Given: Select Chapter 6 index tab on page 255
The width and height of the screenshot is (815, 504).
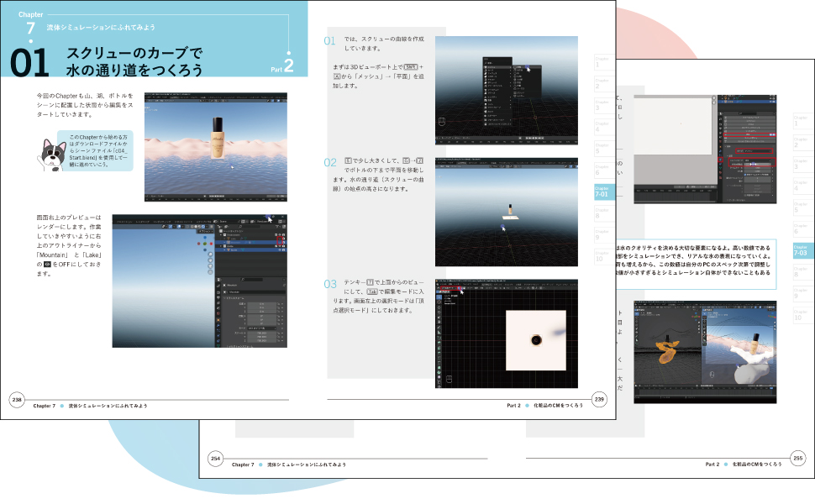Looking at the screenshot, I should click(x=802, y=229).
